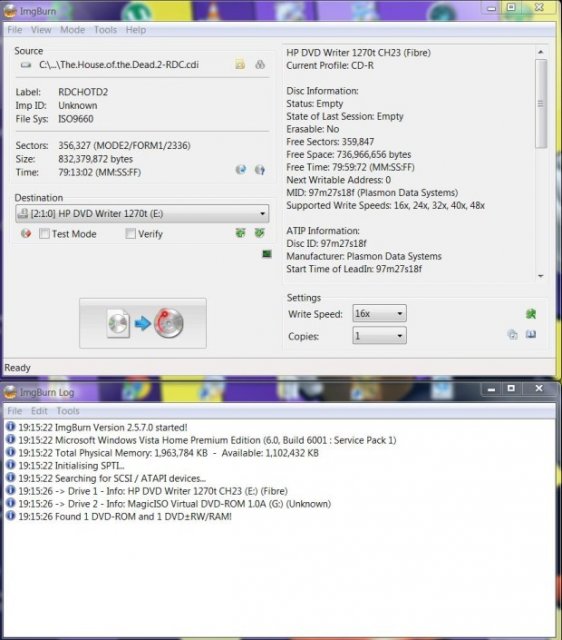Select the Found 1 DVD-ROM log entry
The image size is (562, 640).
click(125, 516)
